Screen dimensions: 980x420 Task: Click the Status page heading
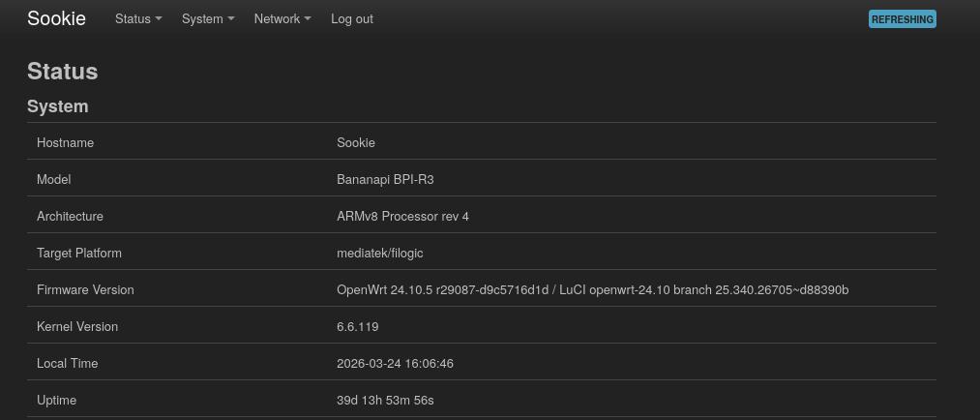[63, 72]
